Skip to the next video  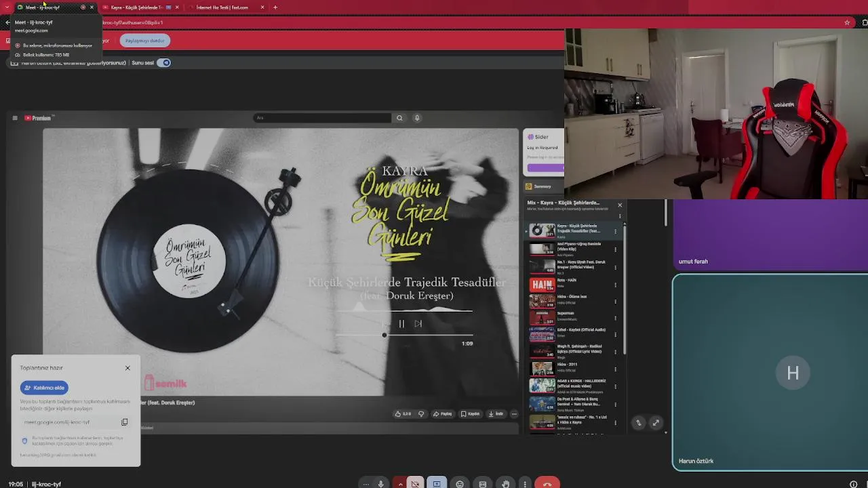[418, 324]
